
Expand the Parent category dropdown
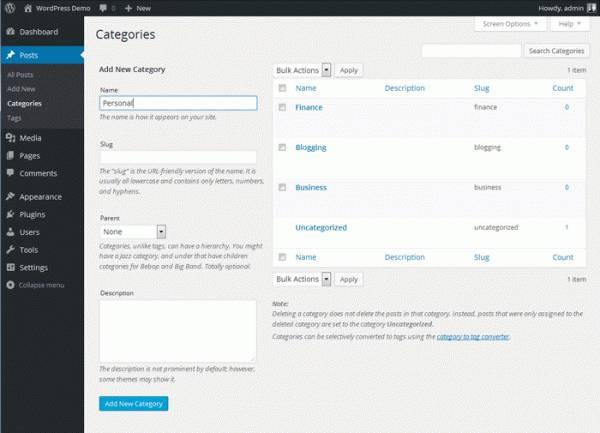133,231
